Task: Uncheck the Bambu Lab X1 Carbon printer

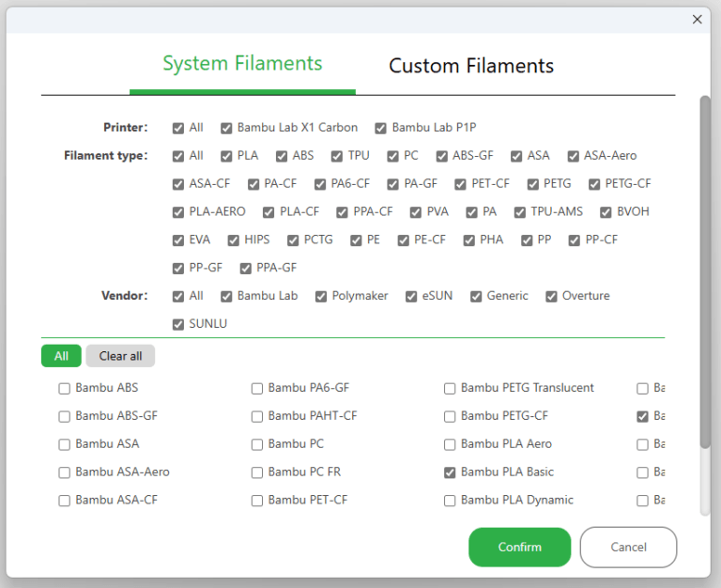Action: (x=226, y=128)
